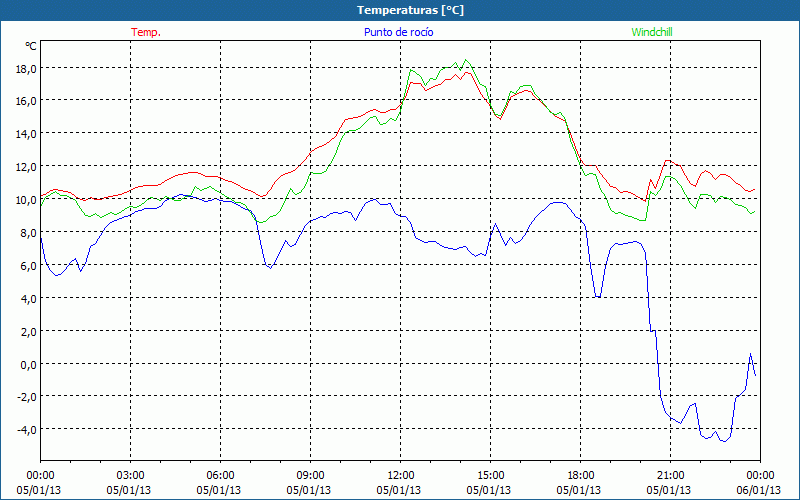The width and height of the screenshot is (800, 500).
Task: Click the 4,0 y-axis value
Action: [x=29, y=298]
